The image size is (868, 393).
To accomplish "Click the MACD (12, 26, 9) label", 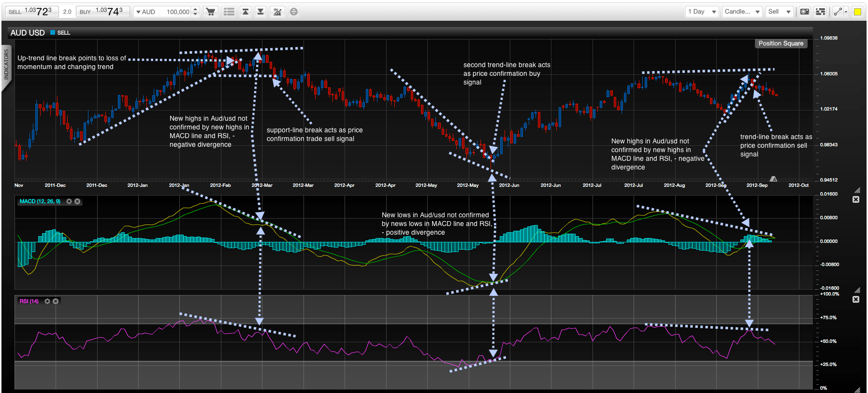I will [40, 201].
